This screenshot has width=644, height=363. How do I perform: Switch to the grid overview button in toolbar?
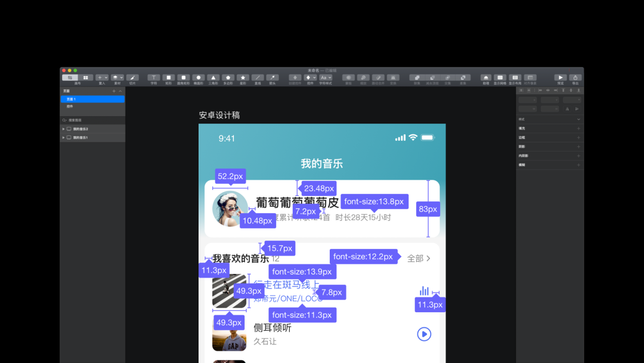pyautogui.click(x=85, y=77)
